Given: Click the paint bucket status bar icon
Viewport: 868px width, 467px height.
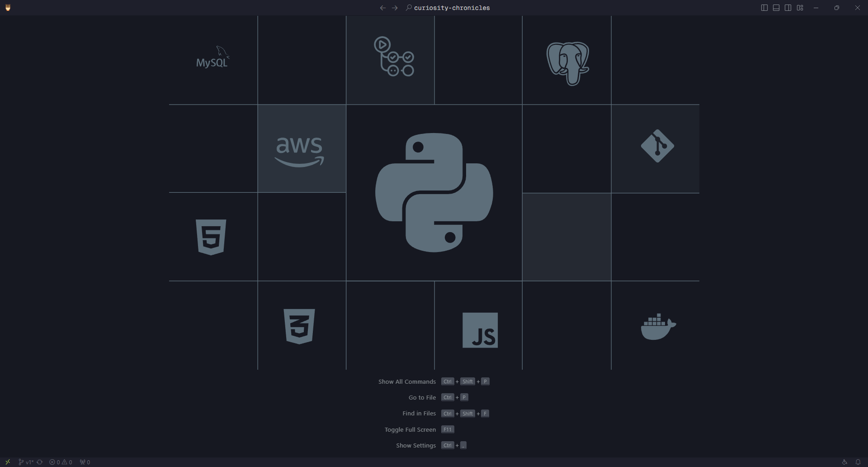Looking at the screenshot, I should pos(844,462).
